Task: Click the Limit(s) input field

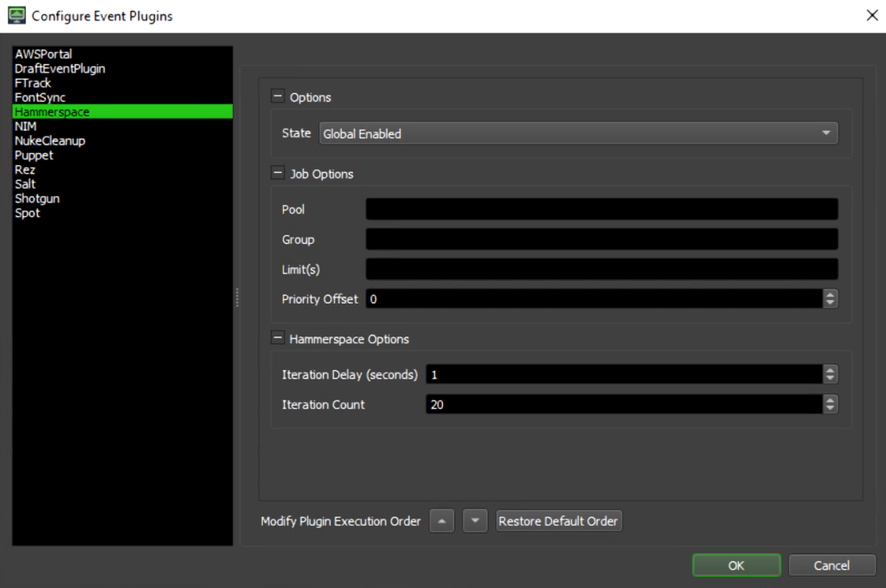Action: pyautogui.click(x=601, y=268)
